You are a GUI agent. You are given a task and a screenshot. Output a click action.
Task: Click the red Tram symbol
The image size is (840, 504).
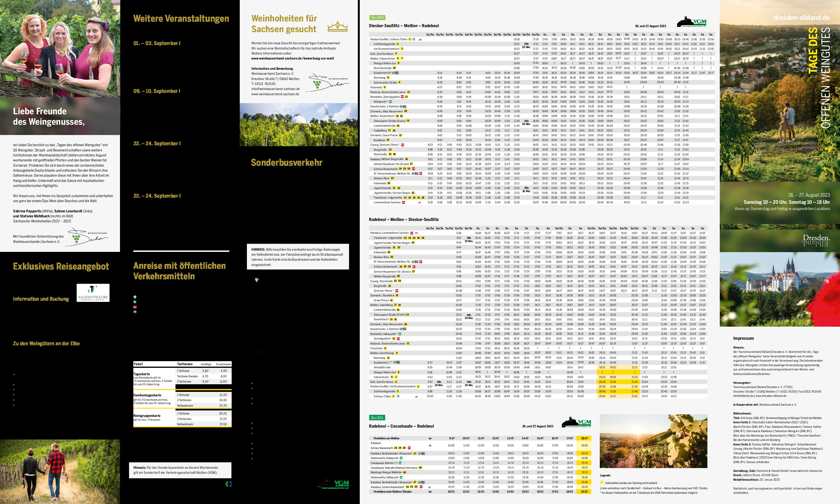coord(135,307)
